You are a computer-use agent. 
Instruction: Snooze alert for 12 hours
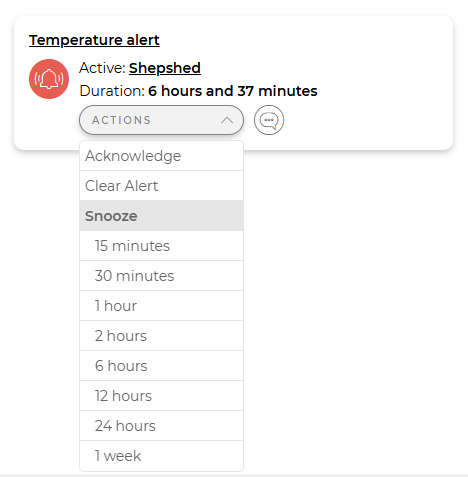click(x=161, y=396)
